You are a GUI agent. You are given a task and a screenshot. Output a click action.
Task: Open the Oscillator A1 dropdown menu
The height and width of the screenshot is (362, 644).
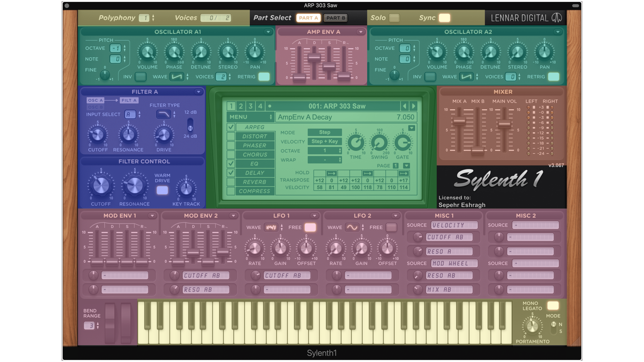pyautogui.click(x=268, y=32)
